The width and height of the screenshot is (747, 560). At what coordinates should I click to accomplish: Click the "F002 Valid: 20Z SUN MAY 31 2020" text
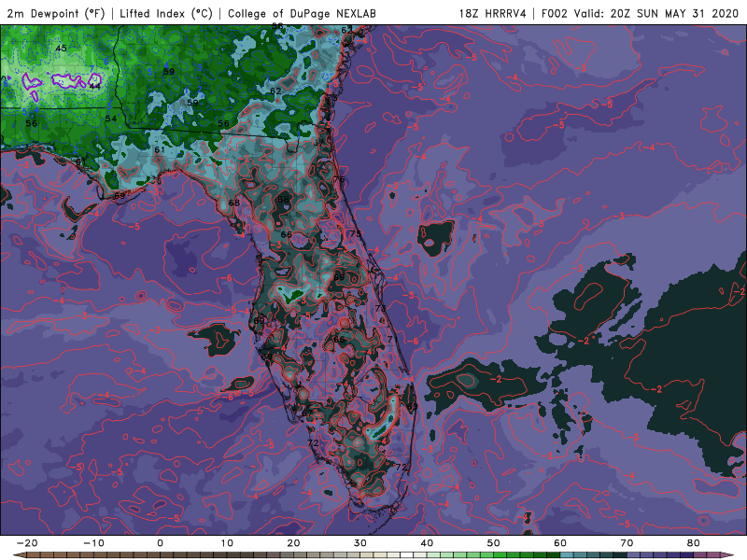[x=640, y=13]
